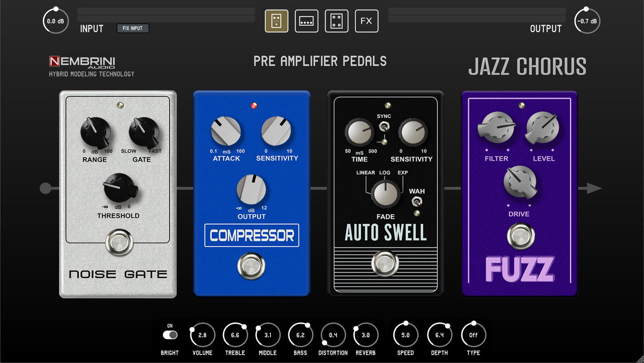Toggle the WAH switch on Auto Swell
Screen dimensions: 644x363
click(417, 201)
